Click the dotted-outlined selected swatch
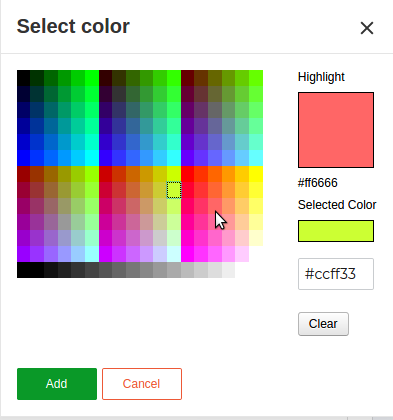Image resolution: width=393 pixels, height=420 pixels. point(174,190)
